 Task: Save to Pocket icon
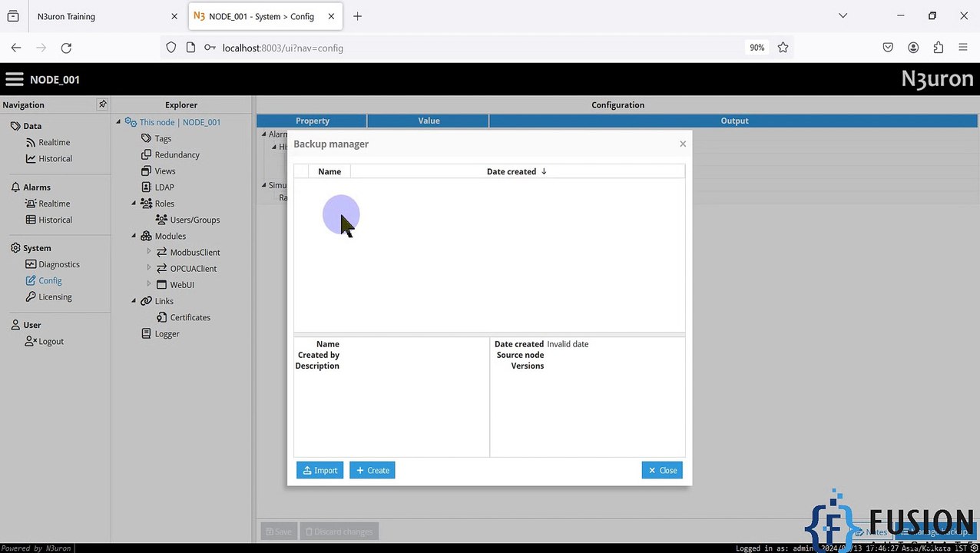point(888,48)
